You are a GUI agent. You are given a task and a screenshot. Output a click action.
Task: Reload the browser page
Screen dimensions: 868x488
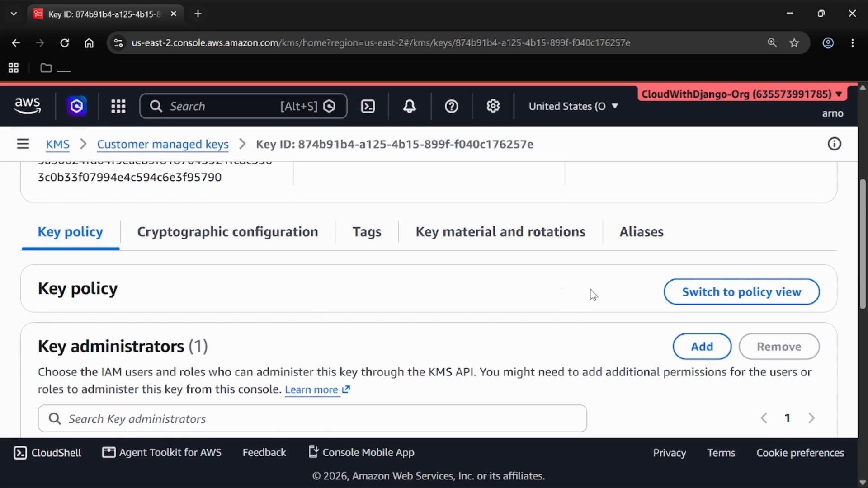pos(65,43)
